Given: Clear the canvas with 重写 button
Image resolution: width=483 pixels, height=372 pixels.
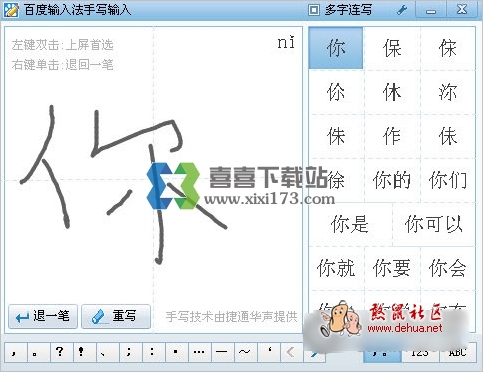Looking at the screenshot, I should tap(116, 316).
